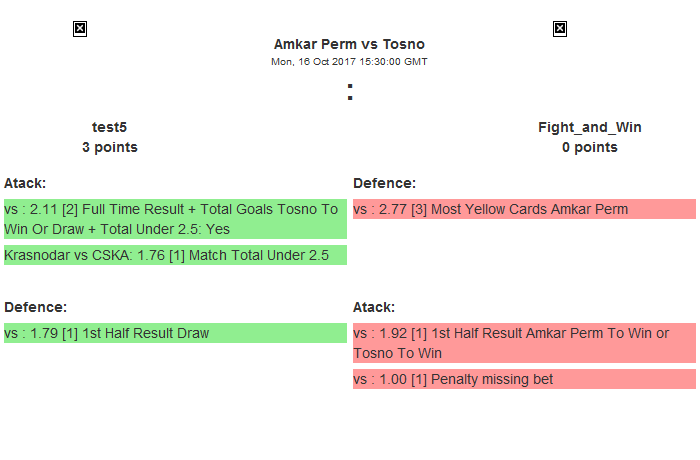Open the test5 player name
Viewport: 700px width, 460px height.
(110, 127)
